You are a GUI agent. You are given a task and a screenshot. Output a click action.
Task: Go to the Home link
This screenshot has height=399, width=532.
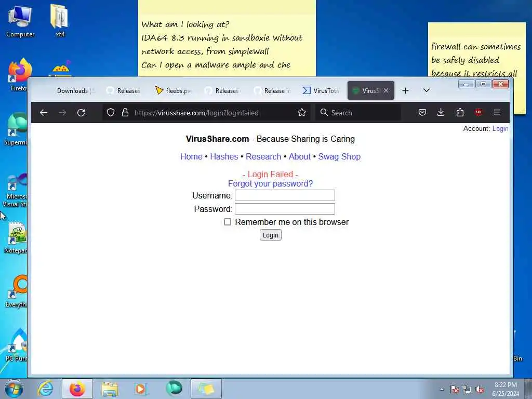tap(191, 156)
